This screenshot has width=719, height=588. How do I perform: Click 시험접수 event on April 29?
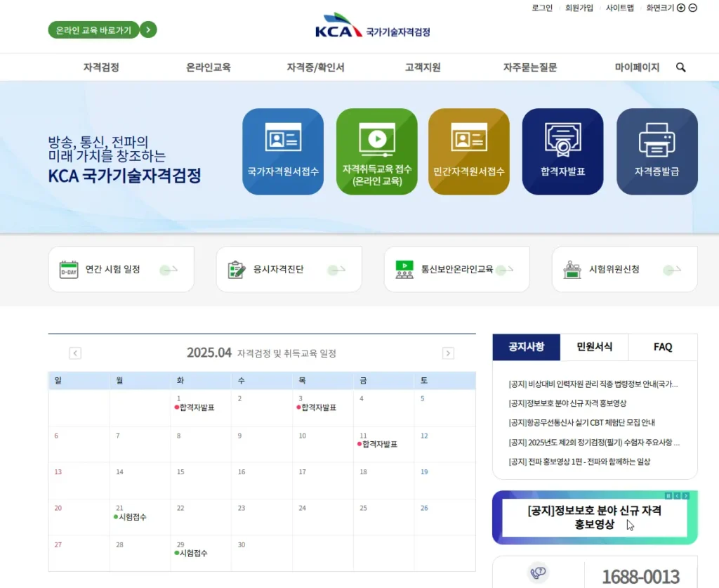(x=191, y=553)
